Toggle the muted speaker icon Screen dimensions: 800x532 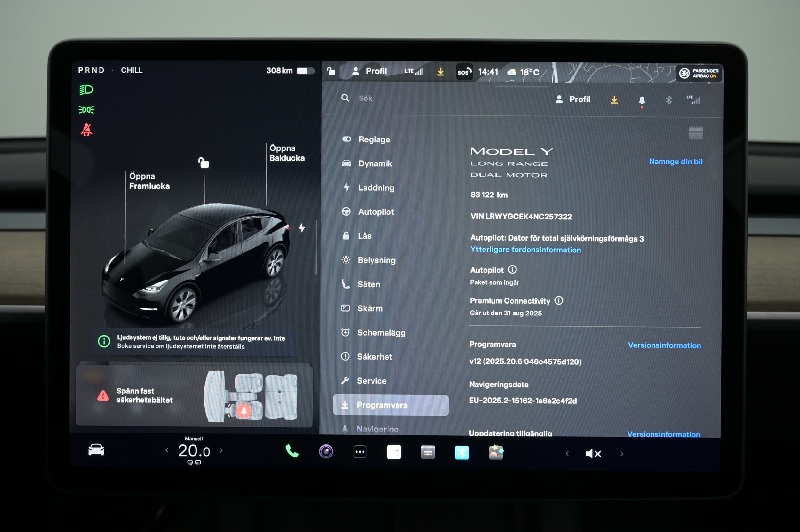593,454
